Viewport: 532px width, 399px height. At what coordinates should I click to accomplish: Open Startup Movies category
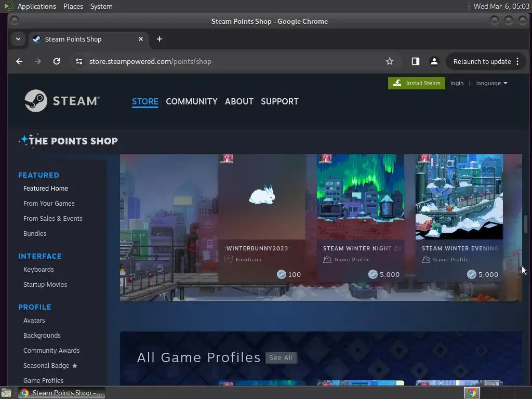45,285
